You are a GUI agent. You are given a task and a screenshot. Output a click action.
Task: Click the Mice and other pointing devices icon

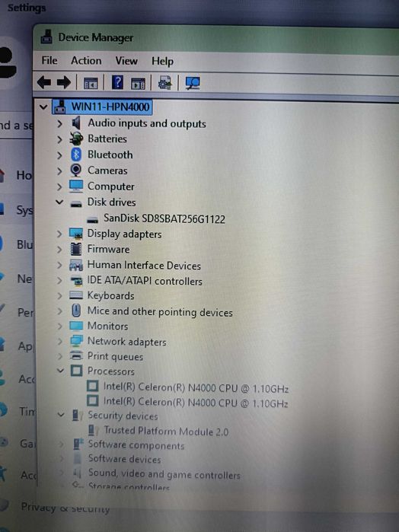click(76, 311)
